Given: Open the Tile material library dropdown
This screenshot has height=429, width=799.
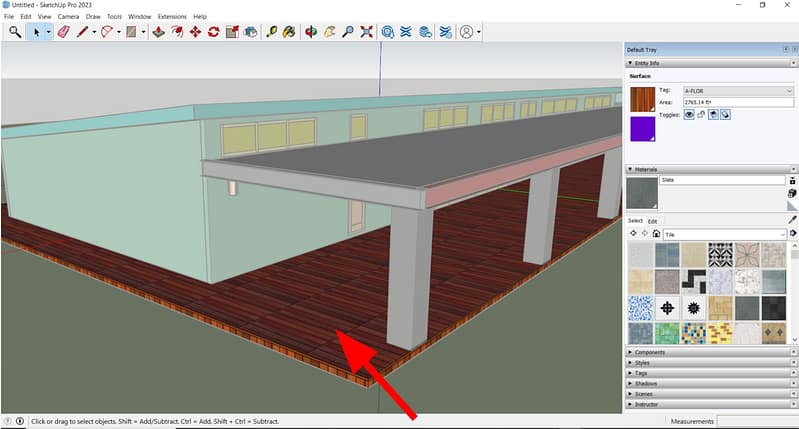Looking at the screenshot, I should [x=725, y=234].
